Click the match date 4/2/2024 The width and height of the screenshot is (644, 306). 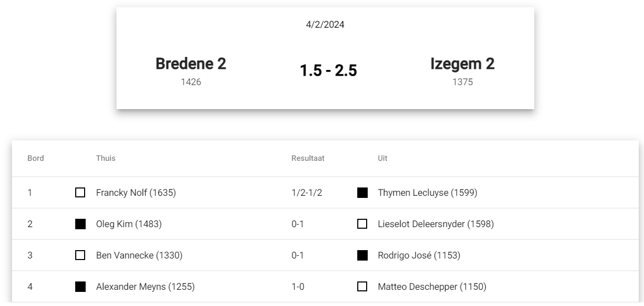point(325,25)
